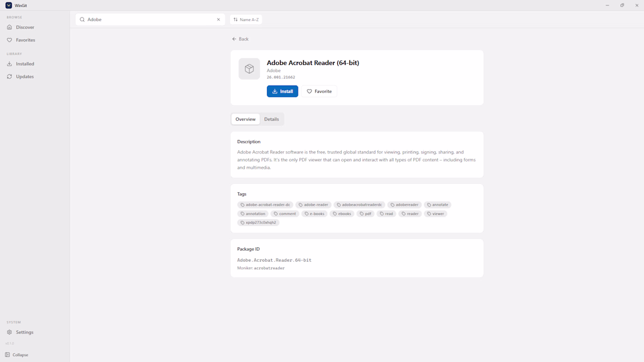Click the v0.1.0 version label

10,343
